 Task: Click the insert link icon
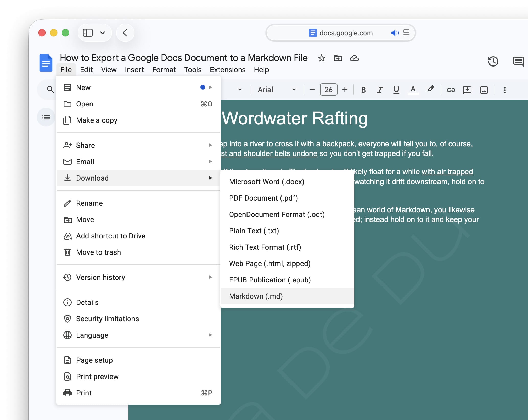click(451, 90)
